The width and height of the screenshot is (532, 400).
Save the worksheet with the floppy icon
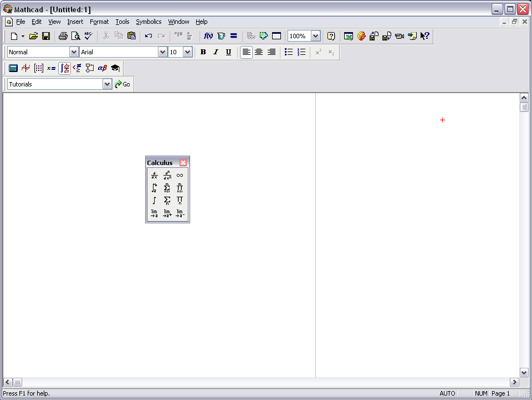coord(46,36)
